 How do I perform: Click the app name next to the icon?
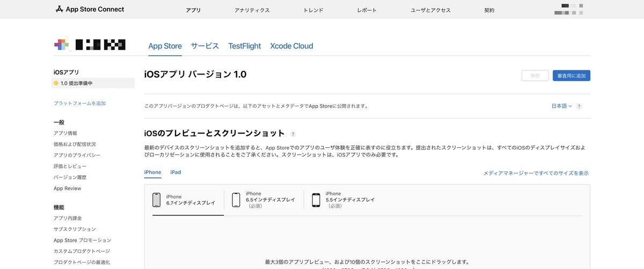pyautogui.click(x=101, y=45)
